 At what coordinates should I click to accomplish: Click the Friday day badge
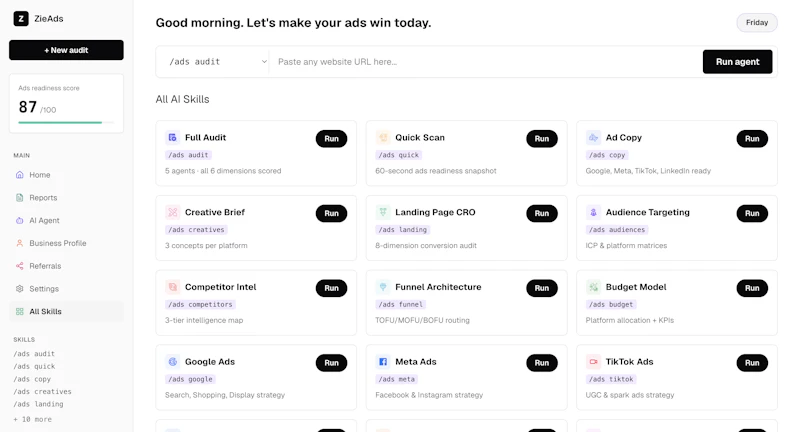(x=757, y=22)
